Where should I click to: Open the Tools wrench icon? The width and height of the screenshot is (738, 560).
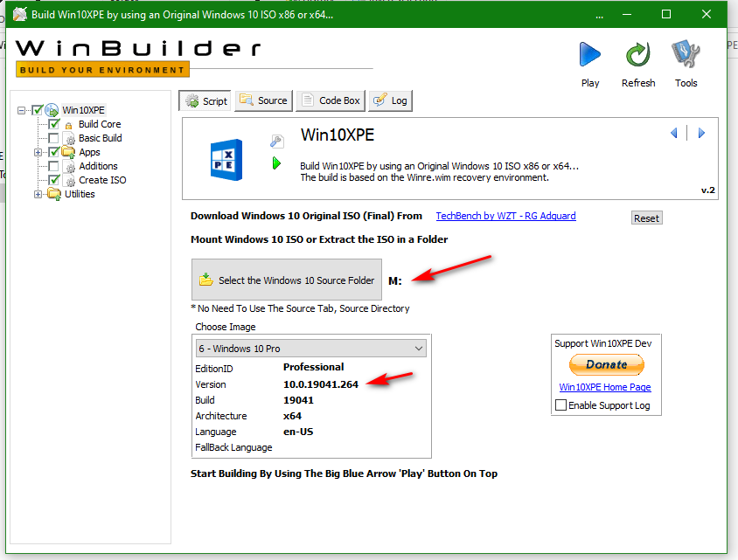coord(686,54)
